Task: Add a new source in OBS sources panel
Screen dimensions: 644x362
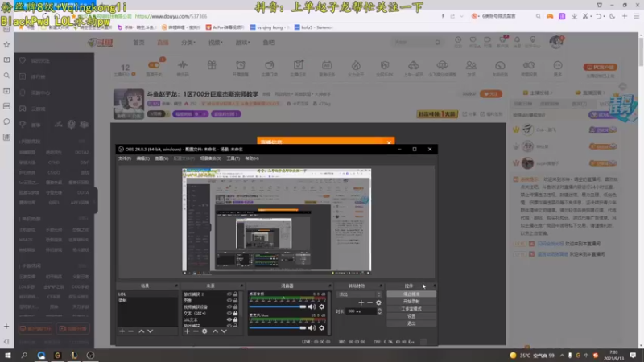Action: click(x=187, y=331)
